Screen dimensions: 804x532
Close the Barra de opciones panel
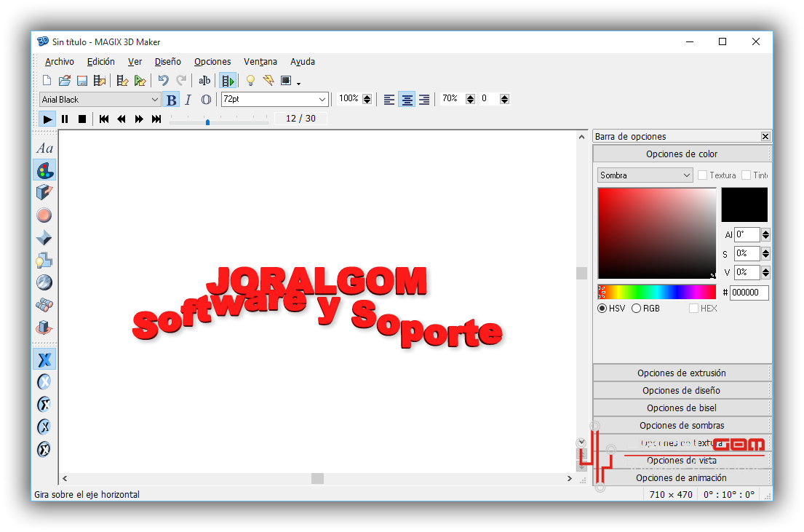[765, 137]
